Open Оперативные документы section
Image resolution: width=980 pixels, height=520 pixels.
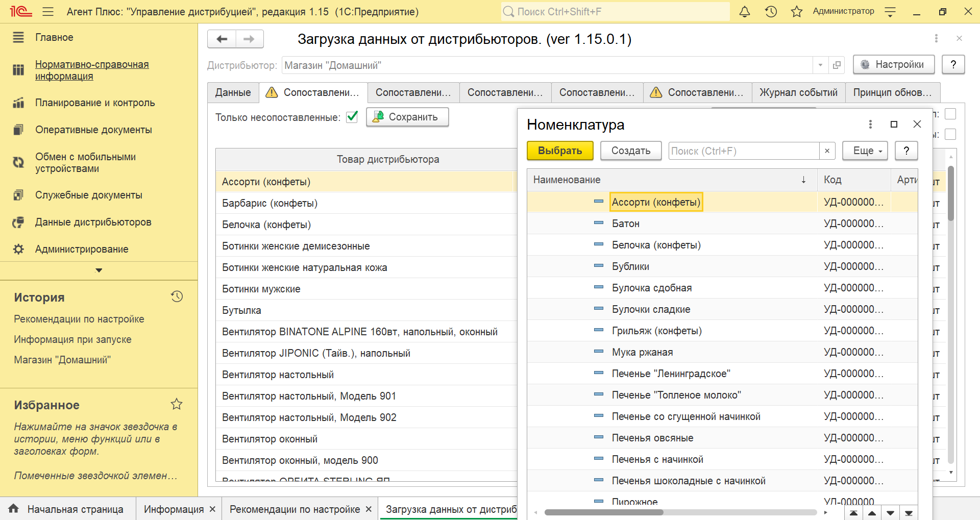(93, 130)
